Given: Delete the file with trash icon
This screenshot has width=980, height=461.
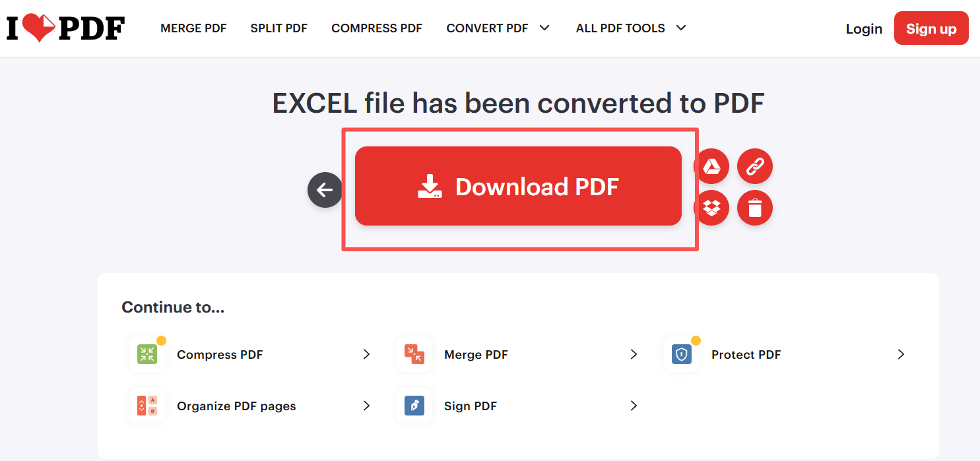Looking at the screenshot, I should pos(754,208).
